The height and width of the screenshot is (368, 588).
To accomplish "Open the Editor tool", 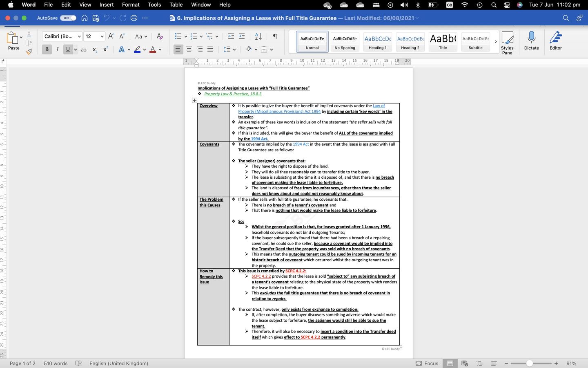I will tap(555, 41).
